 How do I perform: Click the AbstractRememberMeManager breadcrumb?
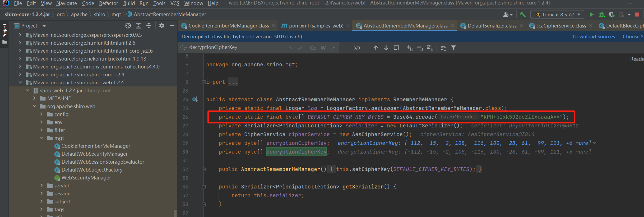(166, 14)
